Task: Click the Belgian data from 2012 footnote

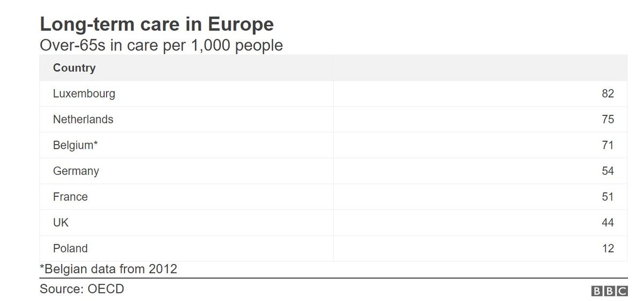Action: tap(108, 269)
